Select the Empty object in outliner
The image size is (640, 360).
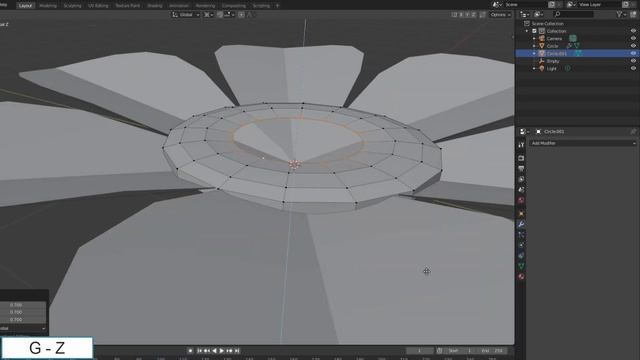click(553, 61)
